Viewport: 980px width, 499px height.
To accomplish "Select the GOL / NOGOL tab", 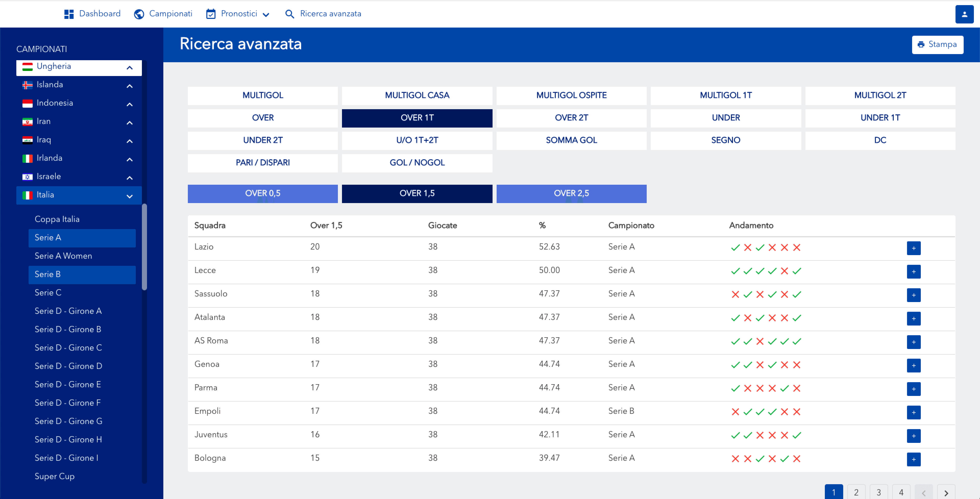I will tap(417, 163).
